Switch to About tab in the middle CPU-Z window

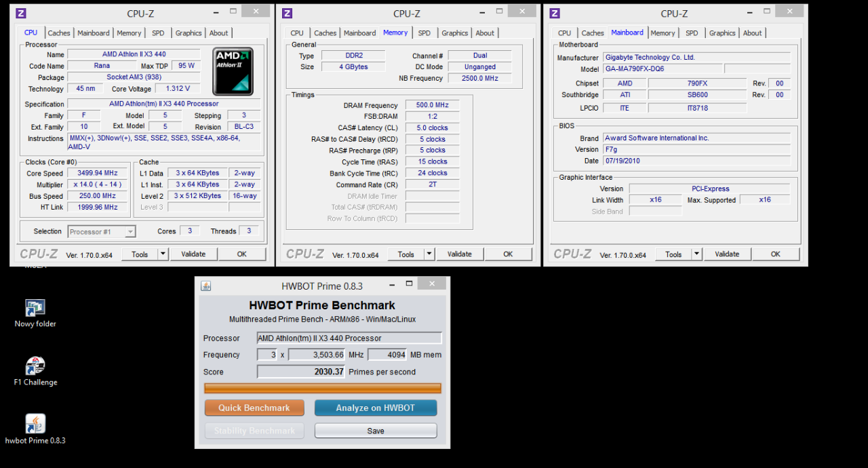485,33
